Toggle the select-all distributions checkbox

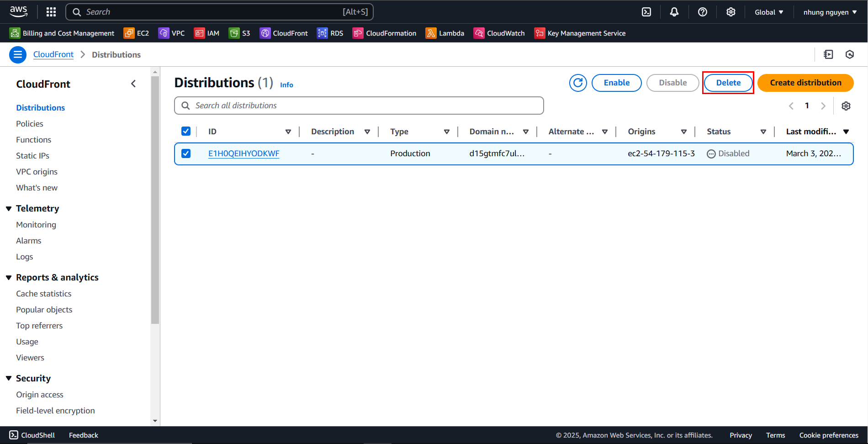pyautogui.click(x=186, y=132)
